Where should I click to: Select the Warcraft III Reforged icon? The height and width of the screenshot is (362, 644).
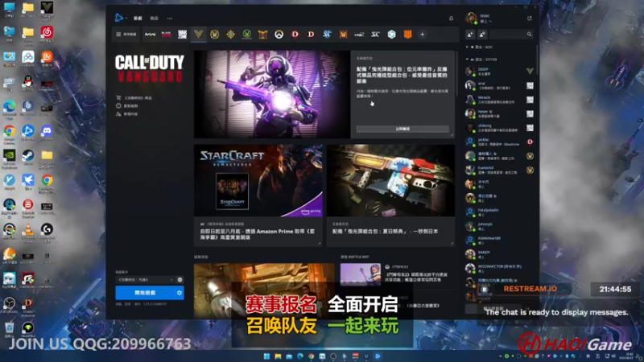[344, 35]
